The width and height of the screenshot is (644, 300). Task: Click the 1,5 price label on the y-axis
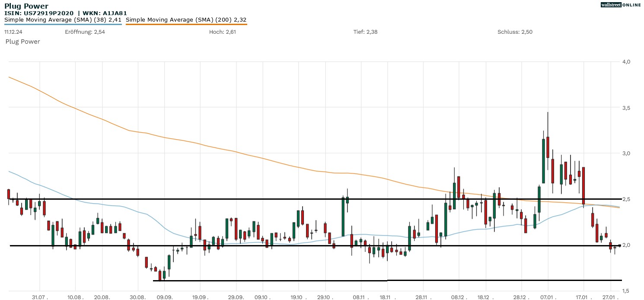coord(626,291)
